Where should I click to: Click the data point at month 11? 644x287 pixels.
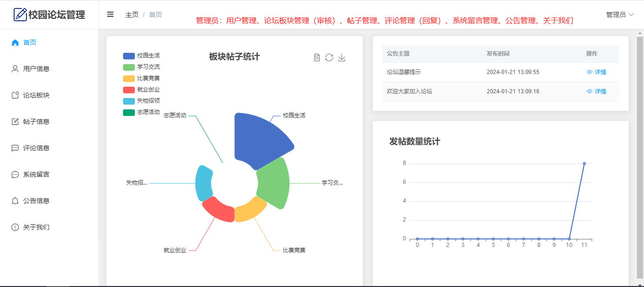pos(584,164)
